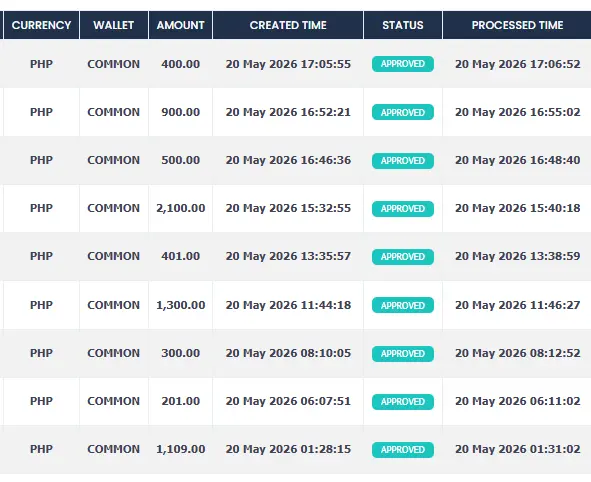Click APPROVED badge in 500.00 row
This screenshot has height=482, width=591.
coord(403,161)
